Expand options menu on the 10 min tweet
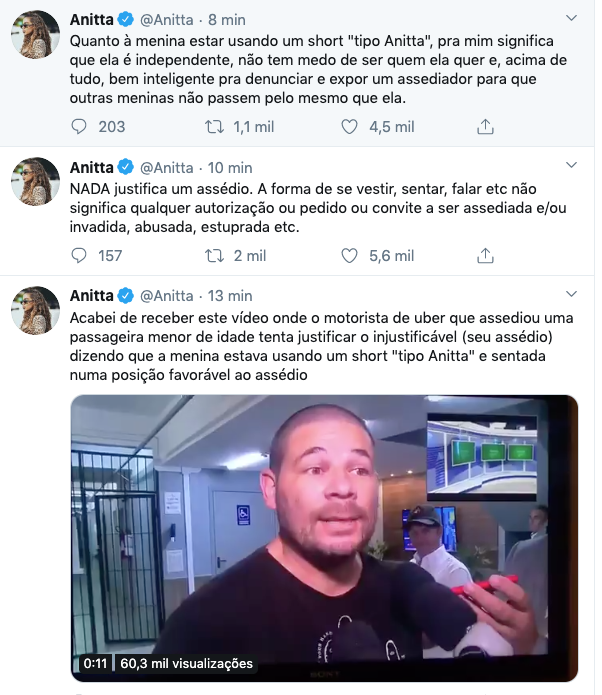The height and width of the screenshot is (695, 602). point(571,165)
